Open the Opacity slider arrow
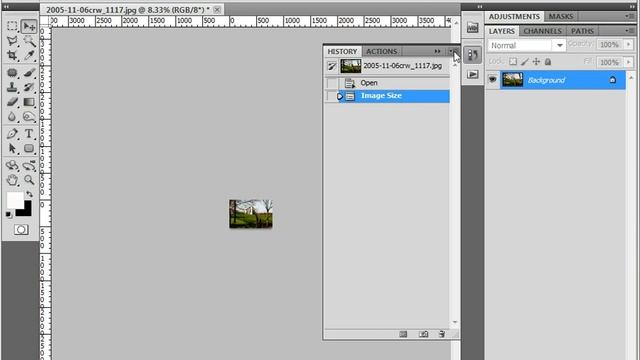This screenshot has width=640, height=360. (x=629, y=44)
